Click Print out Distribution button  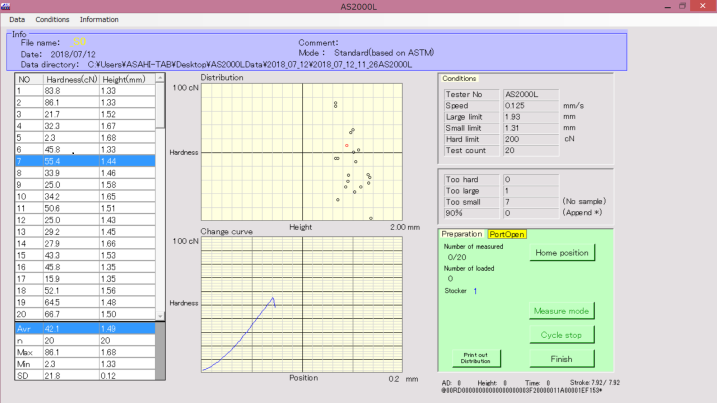tap(476, 358)
